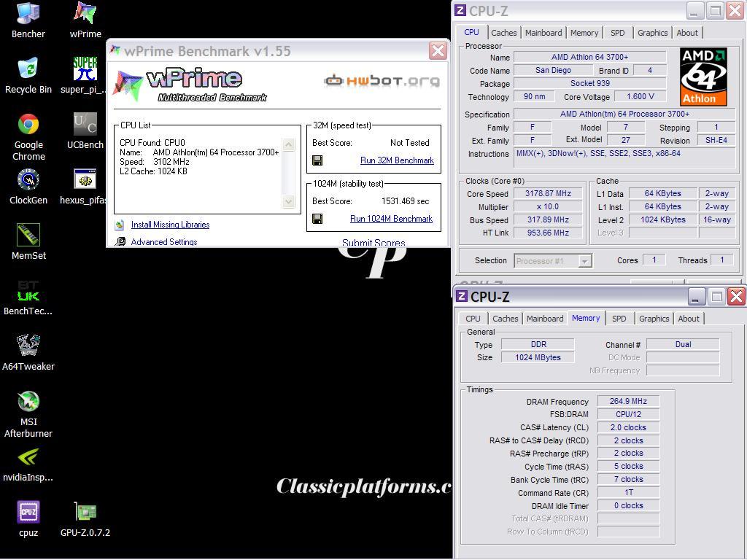Click the save icon in the 1024M test box
This screenshot has height=560, width=747.
click(x=317, y=219)
